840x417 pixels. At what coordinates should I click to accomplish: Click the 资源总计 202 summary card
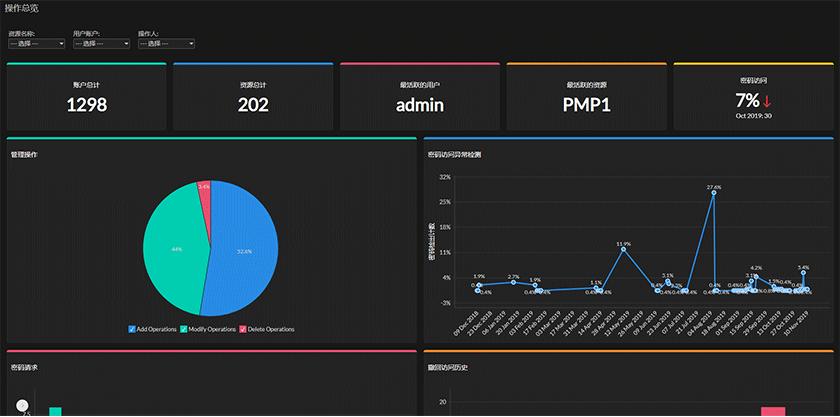pyautogui.click(x=253, y=96)
